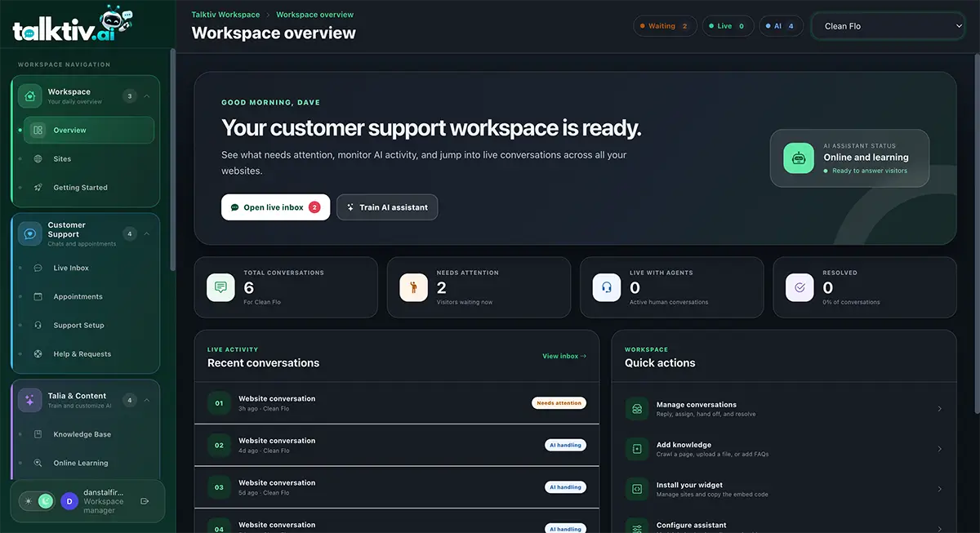Go to Live Inbox in sidebar

tap(89, 268)
